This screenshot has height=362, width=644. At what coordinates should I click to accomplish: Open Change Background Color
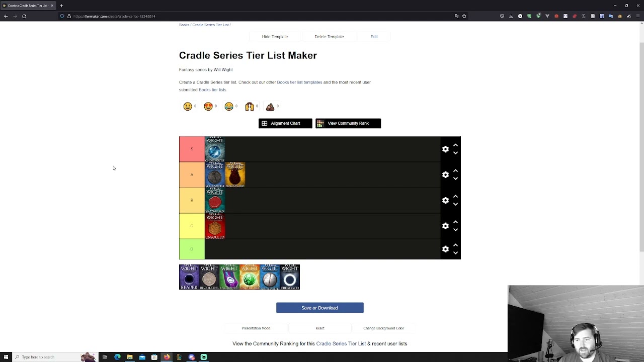tap(383, 328)
